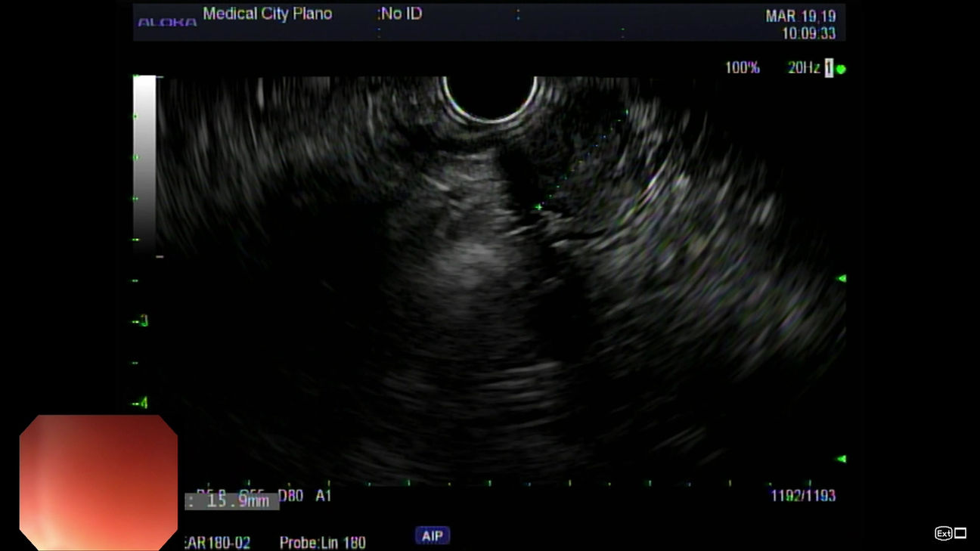
Task: Toggle the A1 annotation marker
Action: point(324,496)
